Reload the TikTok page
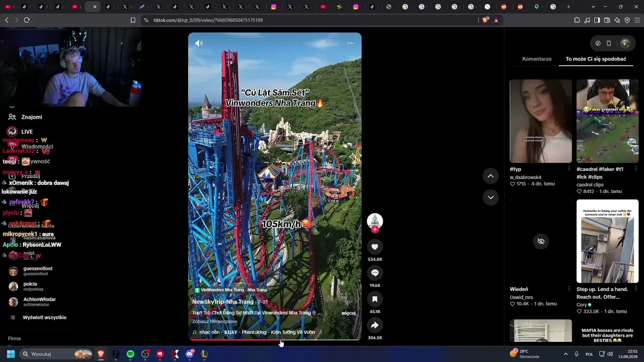This screenshot has width=644, height=362. pos(27,20)
